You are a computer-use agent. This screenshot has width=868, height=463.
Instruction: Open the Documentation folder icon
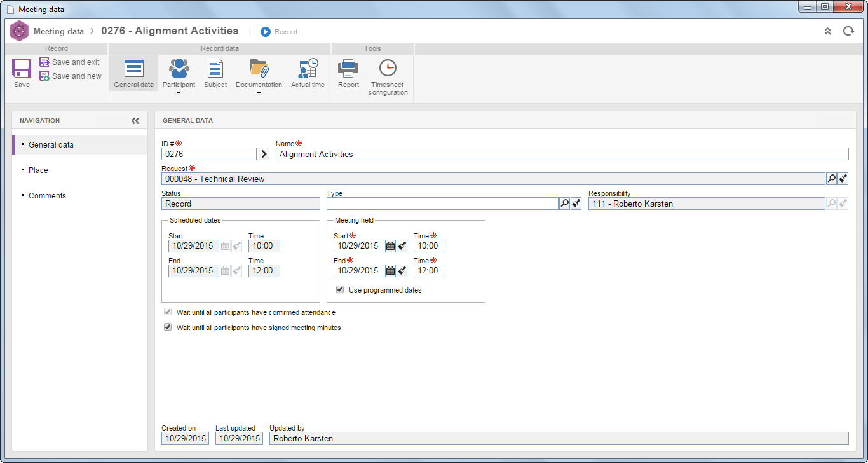click(259, 68)
